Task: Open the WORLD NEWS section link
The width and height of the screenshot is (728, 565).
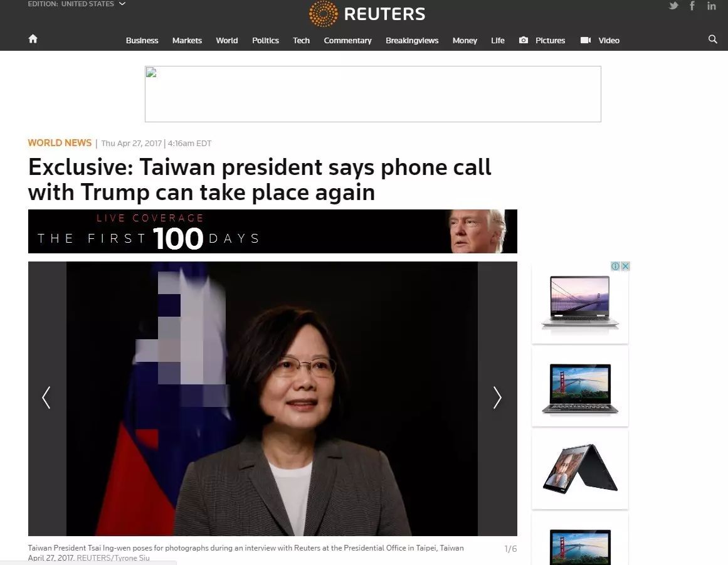Action: (x=60, y=142)
